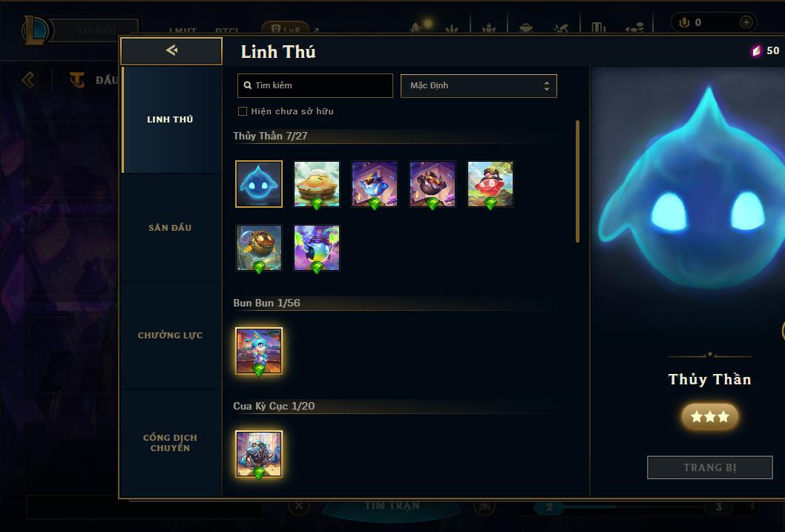This screenshot has height=532, width=785.
Task: Choose the pie-shaped Thủy Thần variant
Action: pos(316,184)
